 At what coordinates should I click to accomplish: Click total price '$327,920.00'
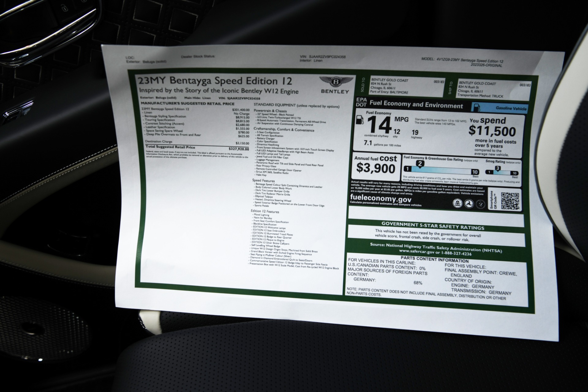pos(239,149)
